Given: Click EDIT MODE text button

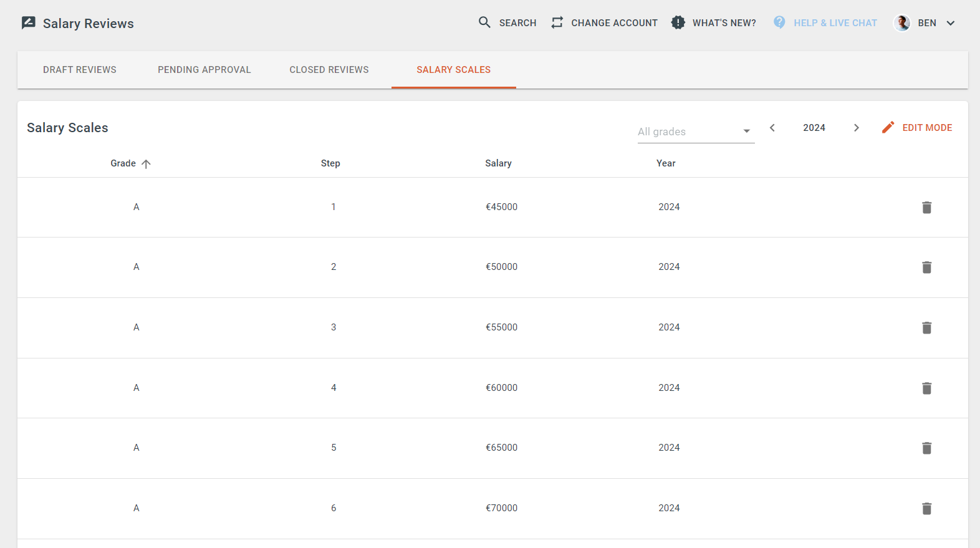Looking at the screenshot, I should pos(927,128).
